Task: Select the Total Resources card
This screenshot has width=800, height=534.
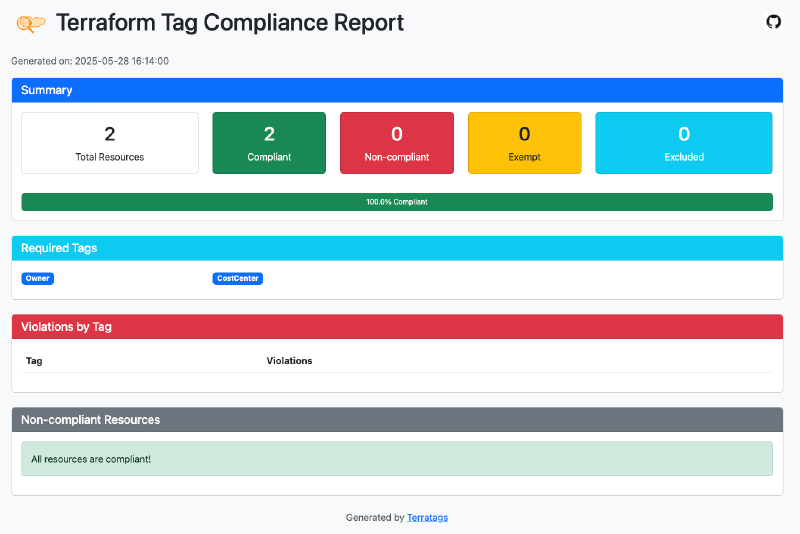Action: pos(110,143)
